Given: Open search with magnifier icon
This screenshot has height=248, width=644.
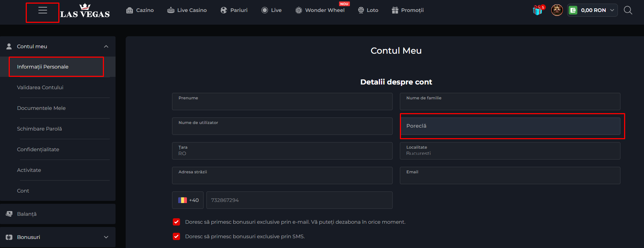Looking at the screenshot, I should (x=628, y=10).
